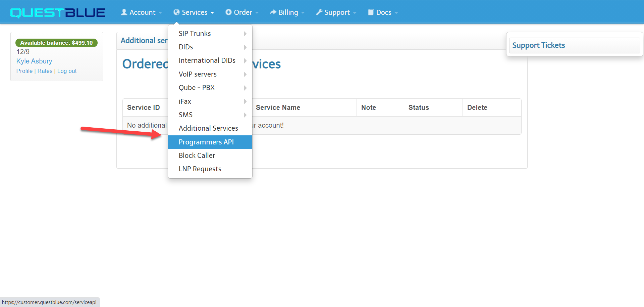
Task: Expand the Qube - PBX submenu arrow
Action: [245, 88]
